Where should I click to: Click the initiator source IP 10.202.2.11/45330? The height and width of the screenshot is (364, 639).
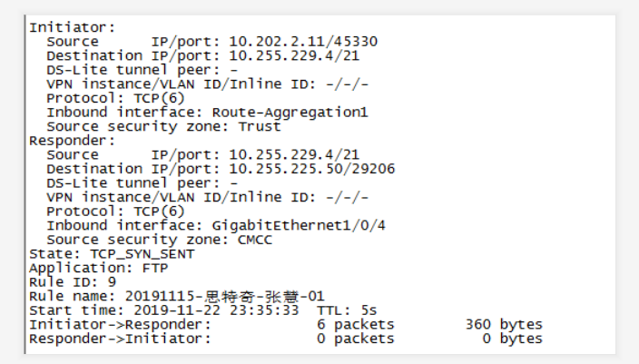(302, 42)
